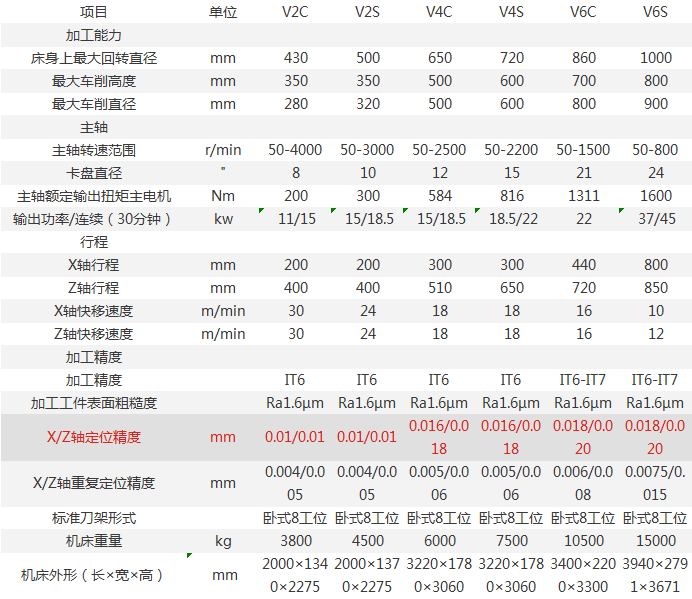Click the 机床外形（长×宽×高） label
This screenshot has width=692, height=599.
tap(93, 575)
